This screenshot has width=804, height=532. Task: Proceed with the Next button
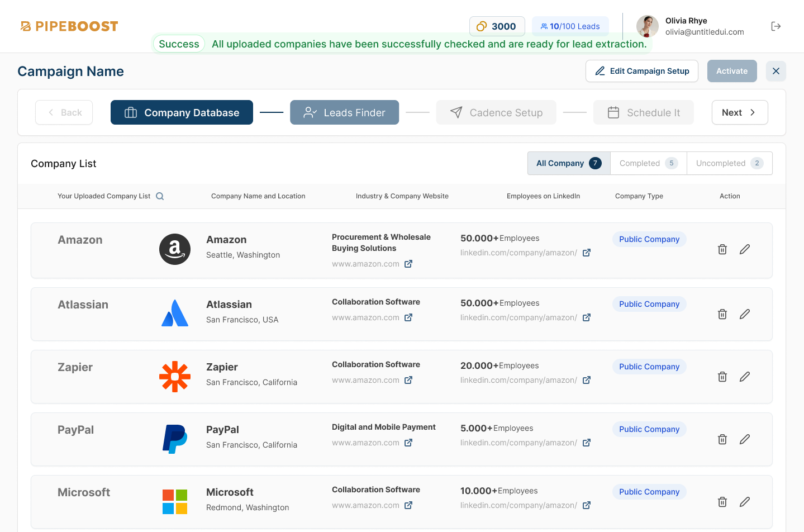[740, 112]
